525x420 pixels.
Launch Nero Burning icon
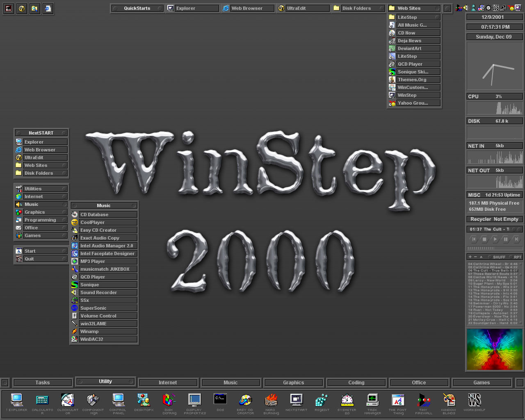[271, 404]
